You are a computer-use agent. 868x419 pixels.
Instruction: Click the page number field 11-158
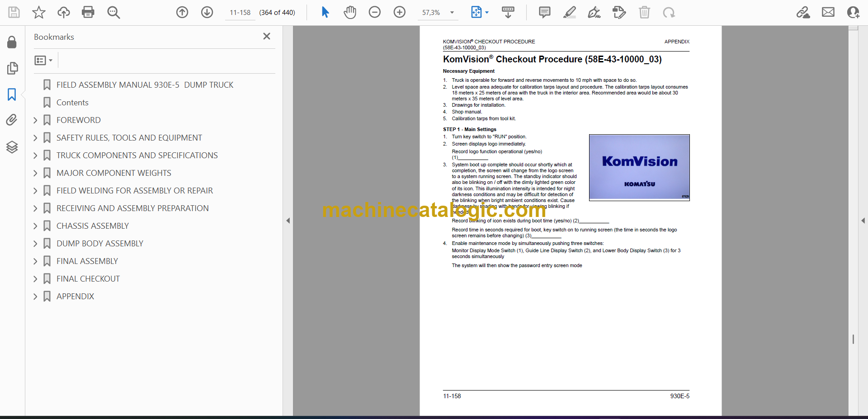click(240, 13)
